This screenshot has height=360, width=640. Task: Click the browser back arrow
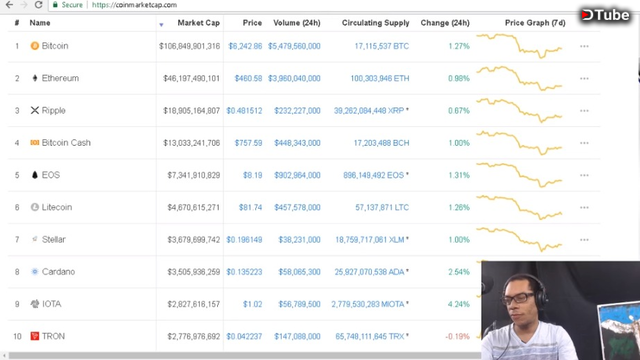[9, 4]
